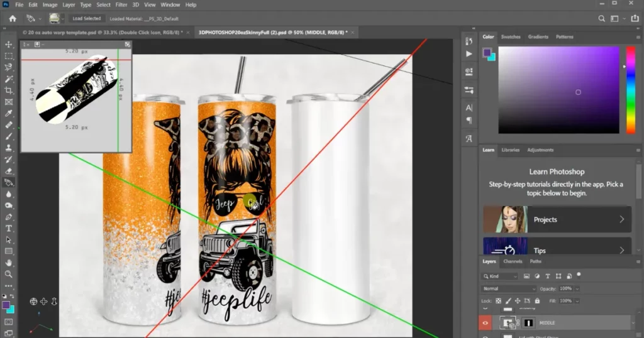Switch to the Channels tab
The image size is (644, 338).
[513, 261]
